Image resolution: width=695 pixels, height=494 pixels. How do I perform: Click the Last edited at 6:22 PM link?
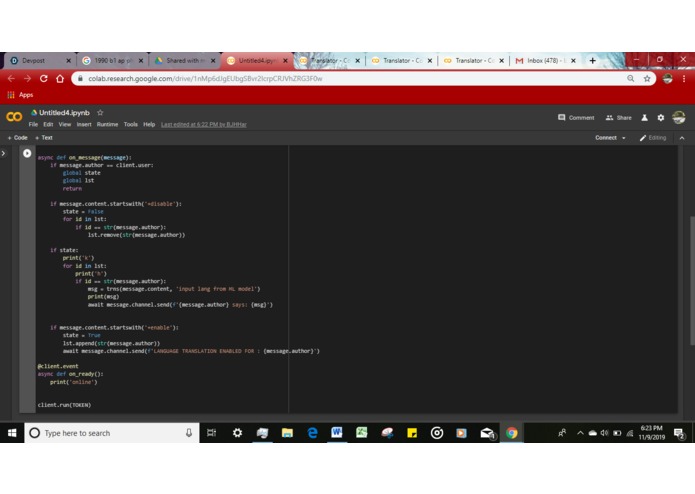coord(203,125)
